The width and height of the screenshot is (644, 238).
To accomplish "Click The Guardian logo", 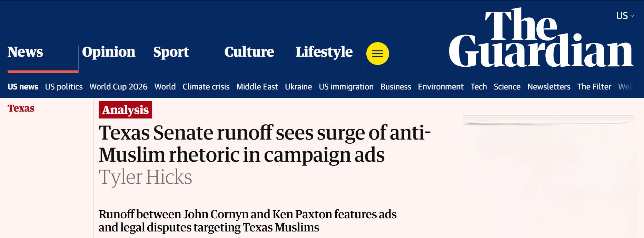I will (541, 38).
